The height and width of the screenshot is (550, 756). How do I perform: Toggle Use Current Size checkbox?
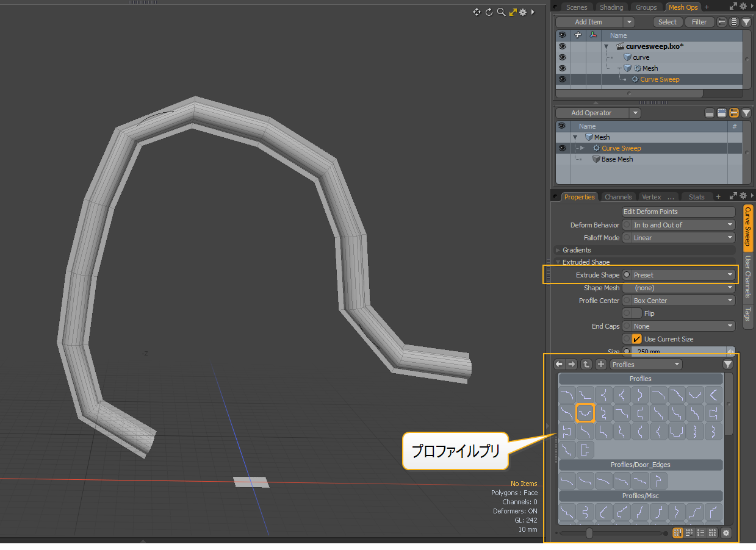(636, 339)
